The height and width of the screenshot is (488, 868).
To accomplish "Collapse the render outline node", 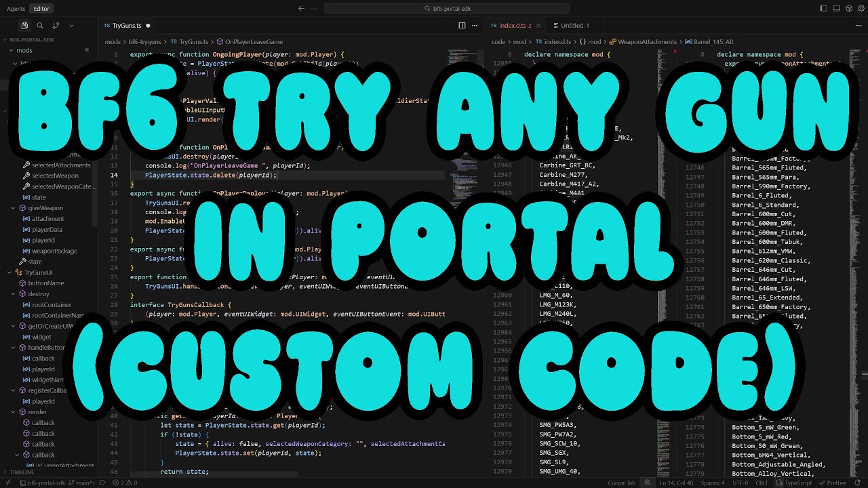I will (14, 412).
